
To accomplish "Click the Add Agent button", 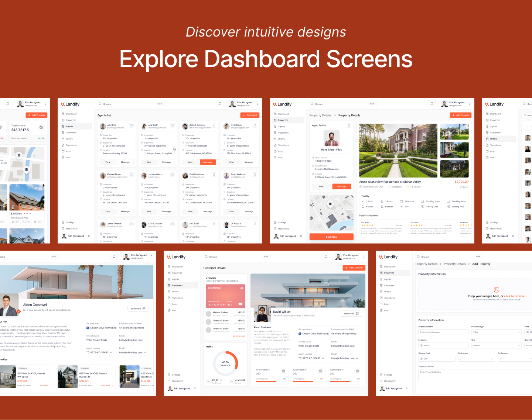I will (x=250, y=115).
